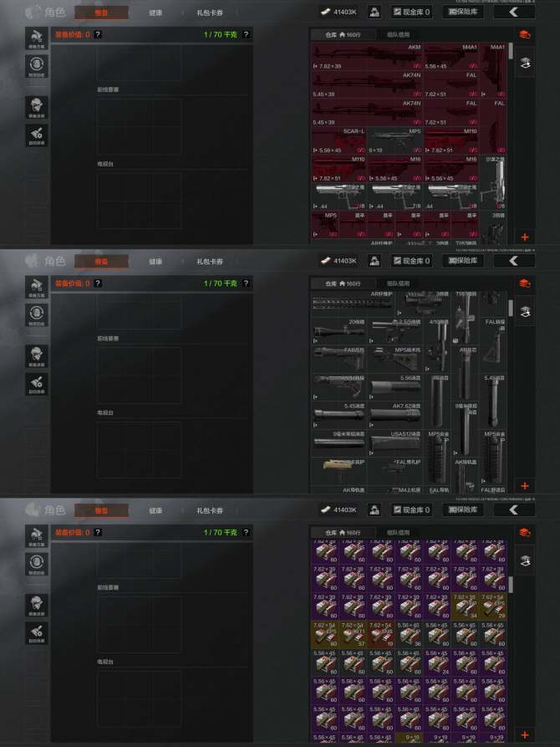
Task: Click orange stacked-crates icon, top screenshot
Action: 525,35
